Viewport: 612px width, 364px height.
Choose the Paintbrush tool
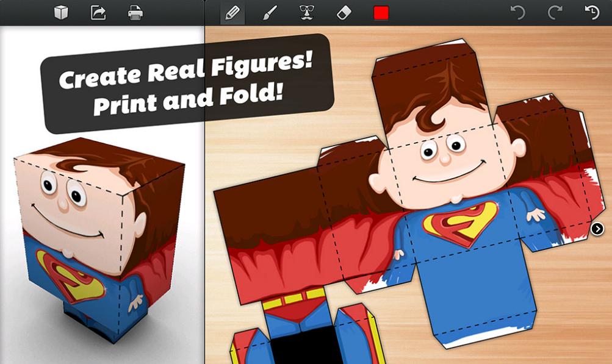coord(270,13)
